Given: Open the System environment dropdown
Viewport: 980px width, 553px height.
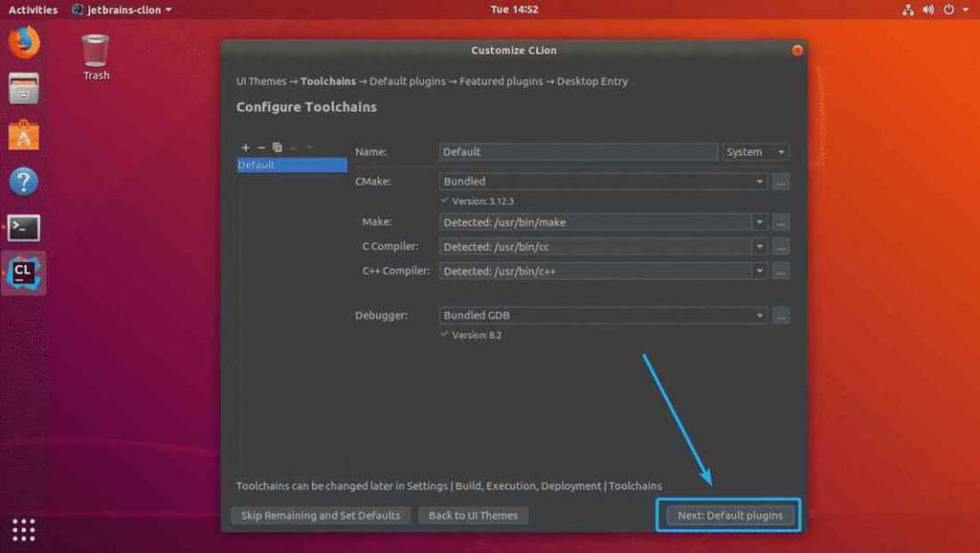Looking at the screenshot, I should (x=756, y=152).
